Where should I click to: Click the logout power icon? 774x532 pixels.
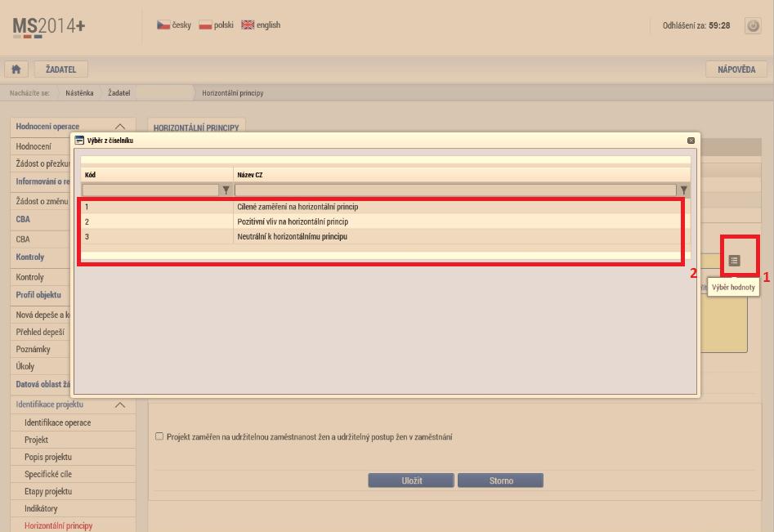point(753,25)
